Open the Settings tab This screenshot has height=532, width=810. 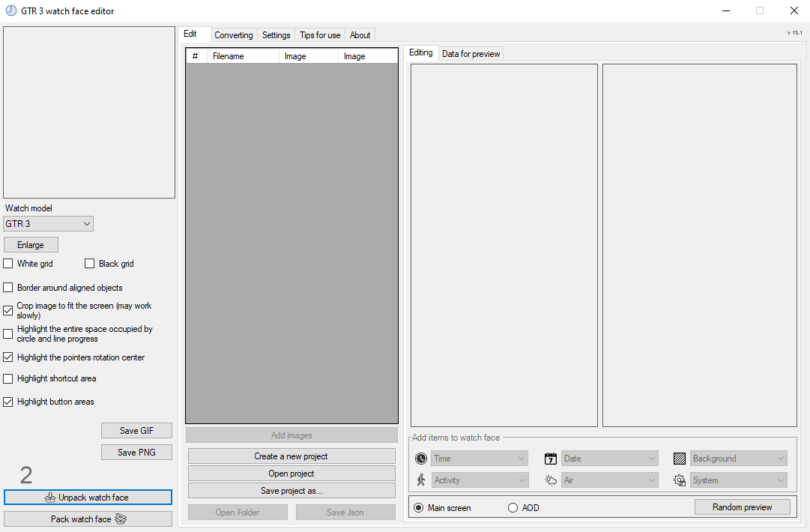tap(276, 35)
